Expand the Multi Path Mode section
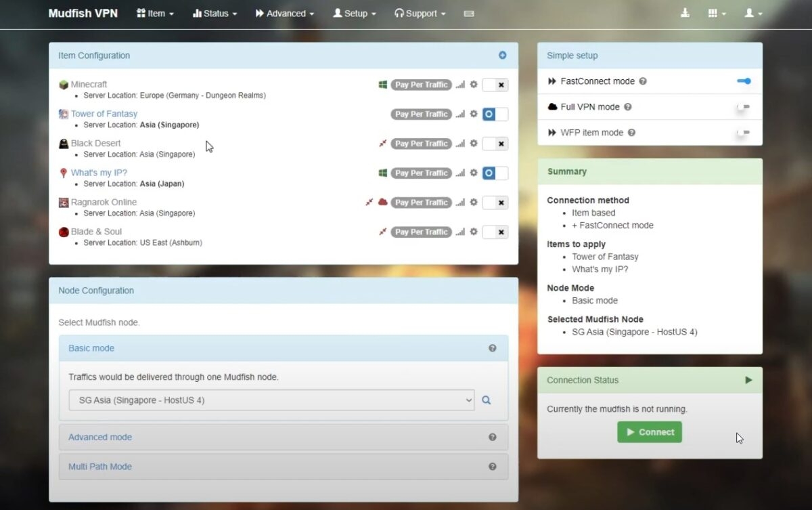Viewport: 812px width, 510px height. (x=100, y=467)
